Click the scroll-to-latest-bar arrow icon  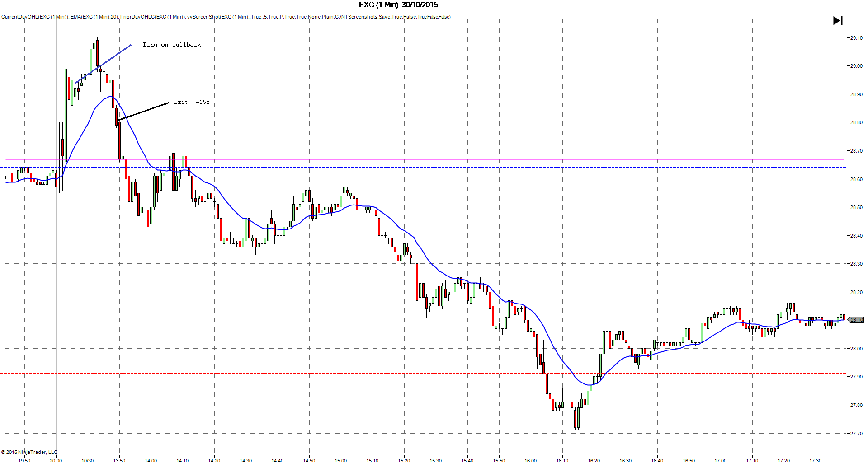click(x=838, y=20)
